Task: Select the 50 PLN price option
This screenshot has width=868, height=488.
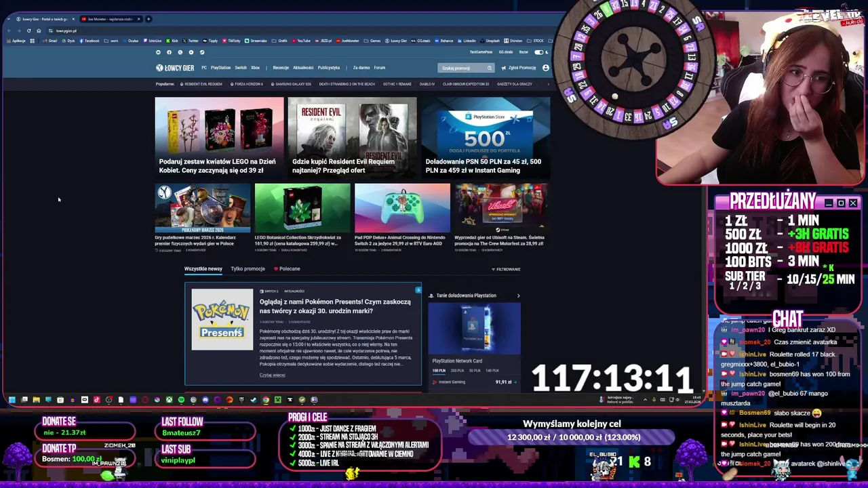Action: 475,371
